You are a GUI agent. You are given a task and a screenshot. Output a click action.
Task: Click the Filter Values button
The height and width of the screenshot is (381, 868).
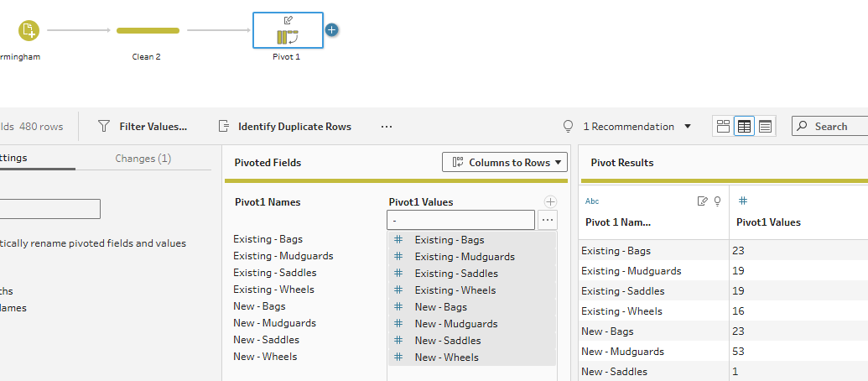(x=143, y=127)
